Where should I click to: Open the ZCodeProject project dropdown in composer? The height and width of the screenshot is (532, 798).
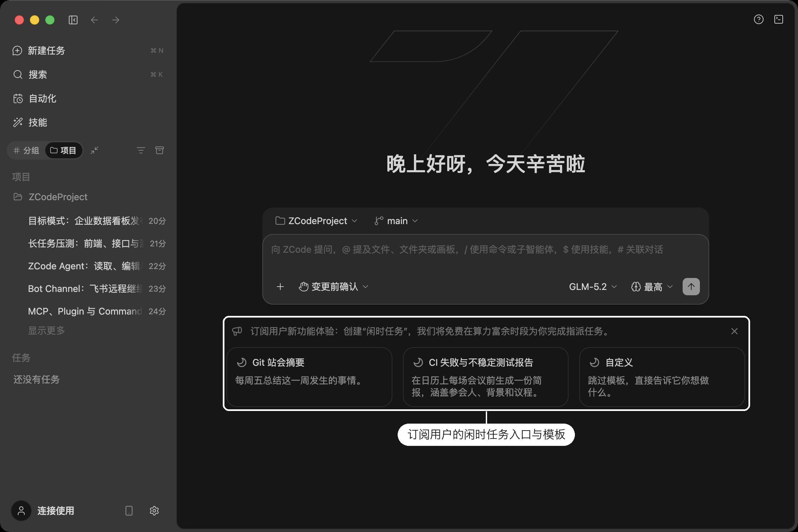[316, 221]
